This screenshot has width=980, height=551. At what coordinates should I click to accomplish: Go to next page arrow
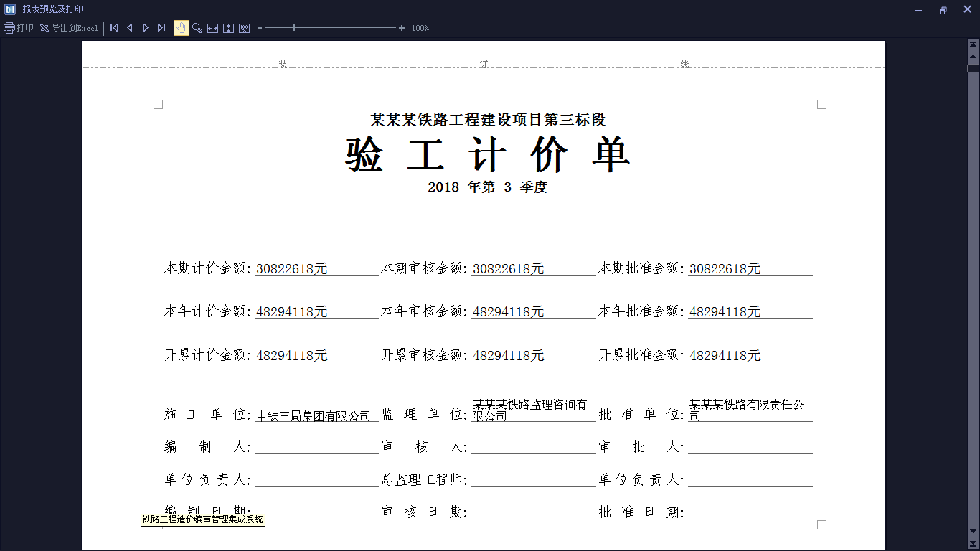click(x=146, y=28)
